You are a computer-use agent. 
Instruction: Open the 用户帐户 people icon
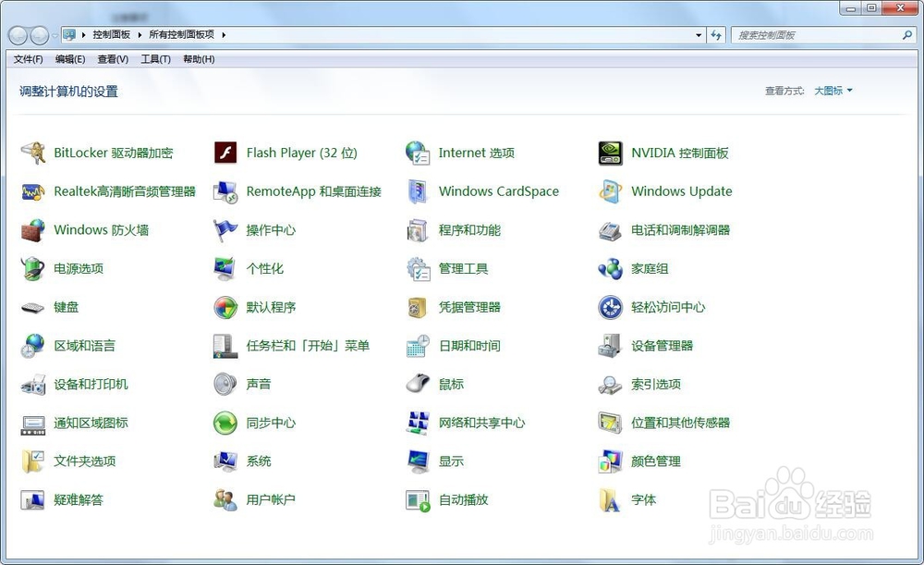click(x=225, y=500)
